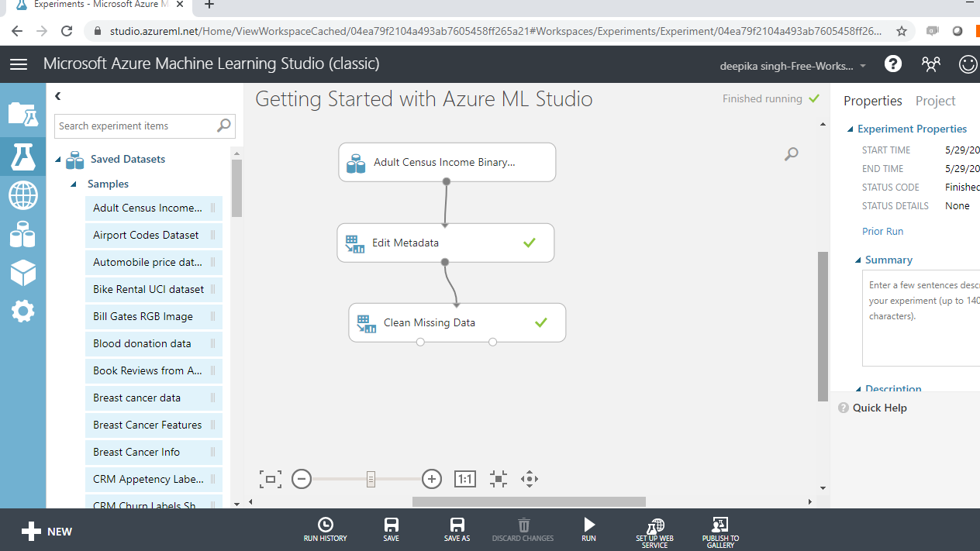This screenshot has width=980, height=551.
Task: Bookmark this page with star icon
Action: pos(902,31)
